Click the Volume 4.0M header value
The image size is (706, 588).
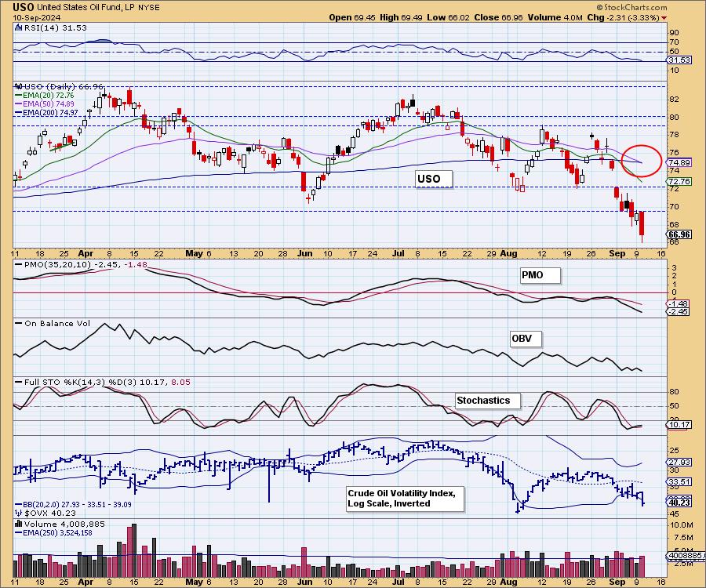click(x=555, y=17)
